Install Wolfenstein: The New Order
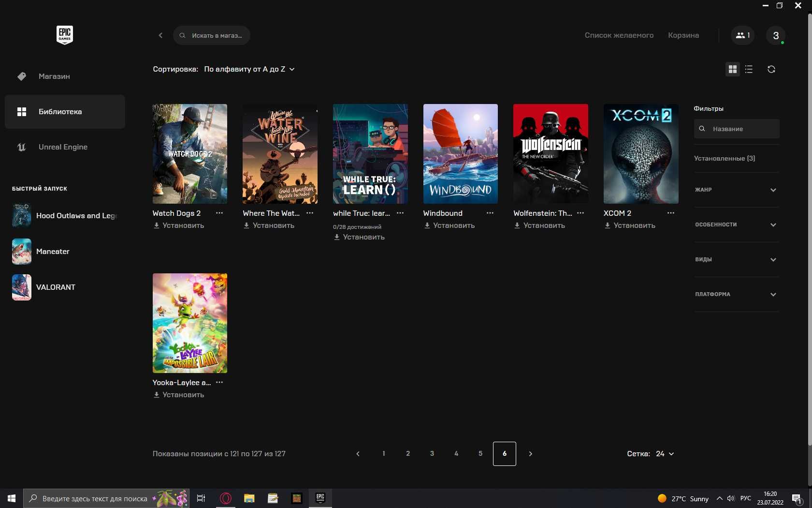 pos(539,225)
